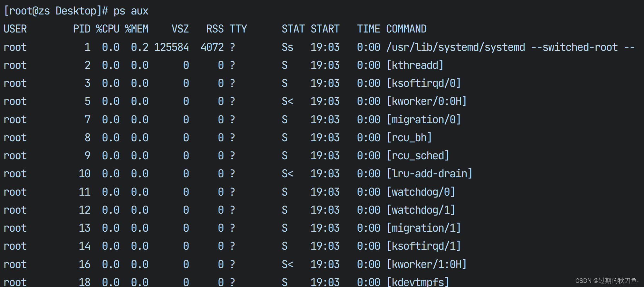The width and height of the screenshot is (644, 287).
Task: Click PID 5 in the kworker/0:0H row
Action: coord(87,101)
